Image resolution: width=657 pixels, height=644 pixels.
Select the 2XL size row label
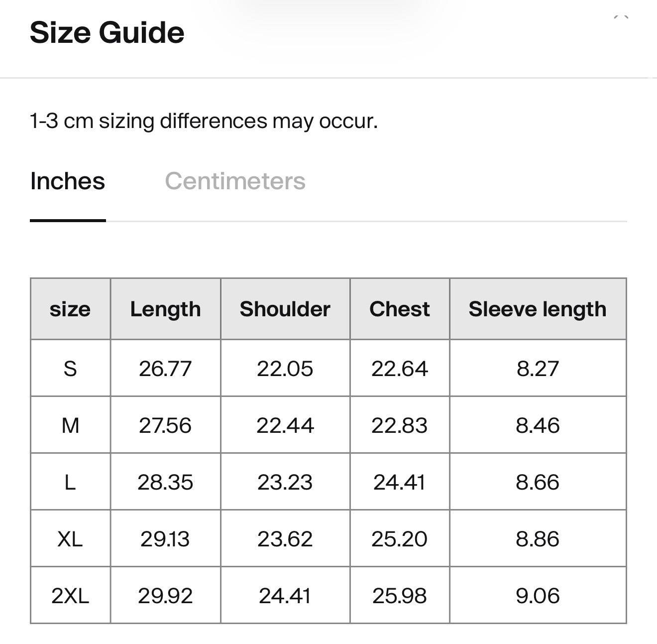tap(70, 596)
